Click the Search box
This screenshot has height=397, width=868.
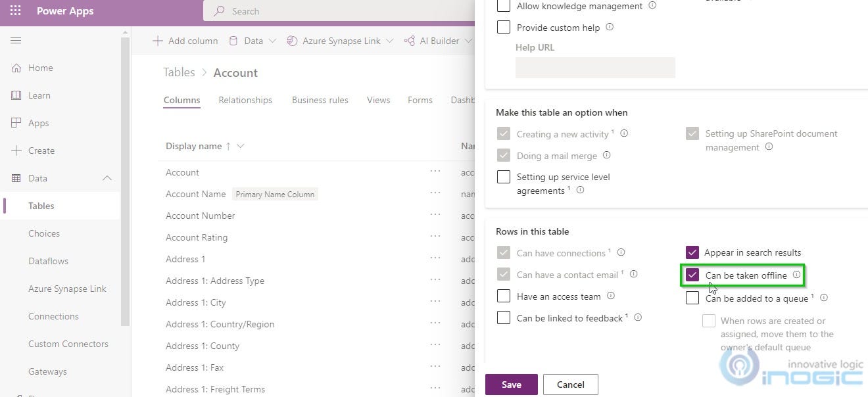coord(339,11)
